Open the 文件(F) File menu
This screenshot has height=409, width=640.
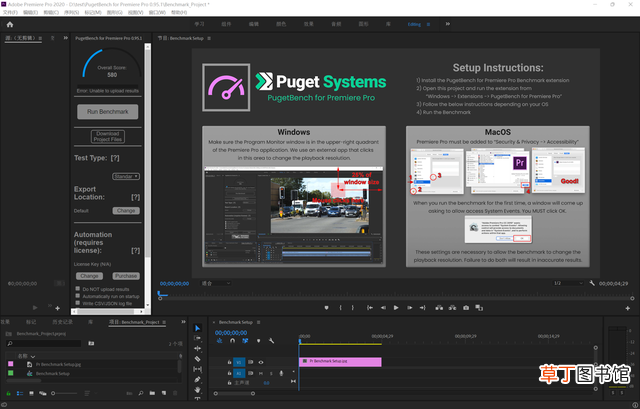10,13
